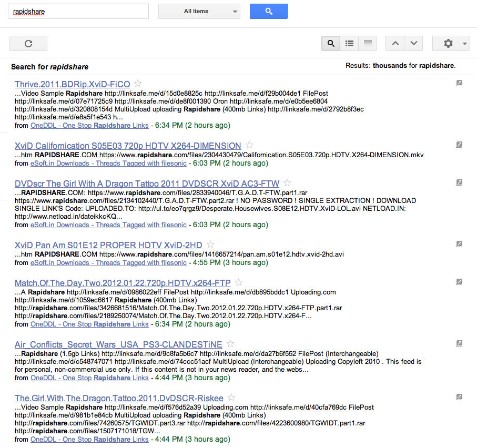Open XviD Pan Am S01E12 PROPER title link
Screen dimensions: 477x448
pyautogui.click(x=108, y=245)
